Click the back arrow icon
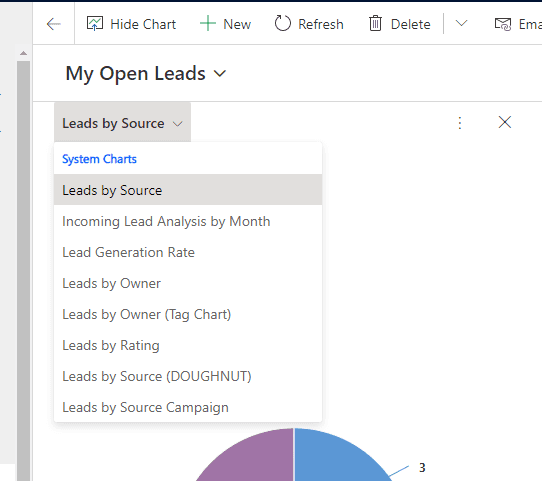The width and height of the screenshot is (542, 481). coord(54,24)
